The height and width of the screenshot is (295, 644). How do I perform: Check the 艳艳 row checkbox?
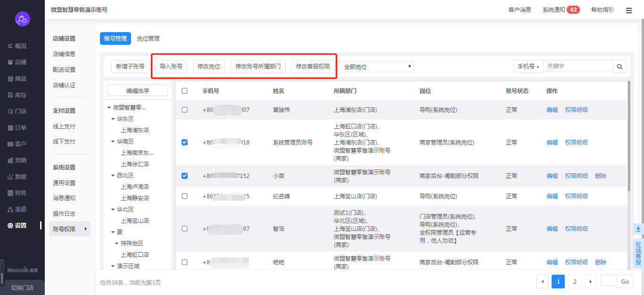(x=184, y=262)
